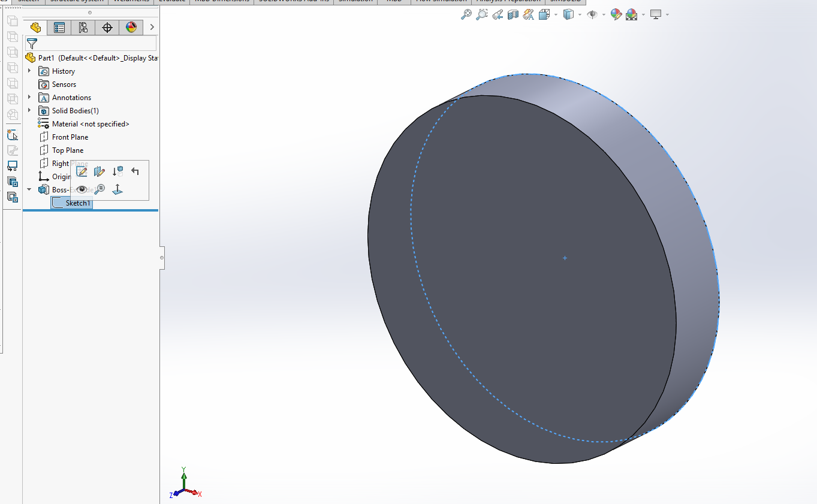Viewport: 817px width, 504px height.
Task: Hide Boss-Extrude1 using the eye icon
Action: pyautogui.click(x=82, y=189)
